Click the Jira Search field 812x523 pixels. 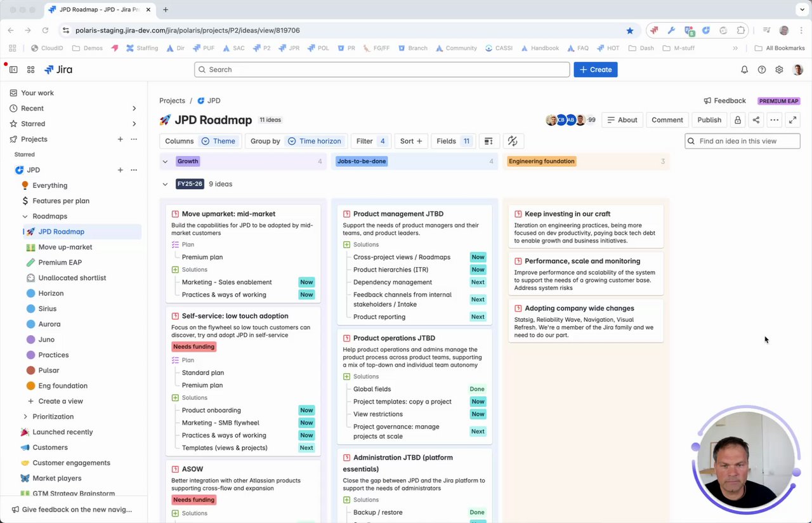382,70
